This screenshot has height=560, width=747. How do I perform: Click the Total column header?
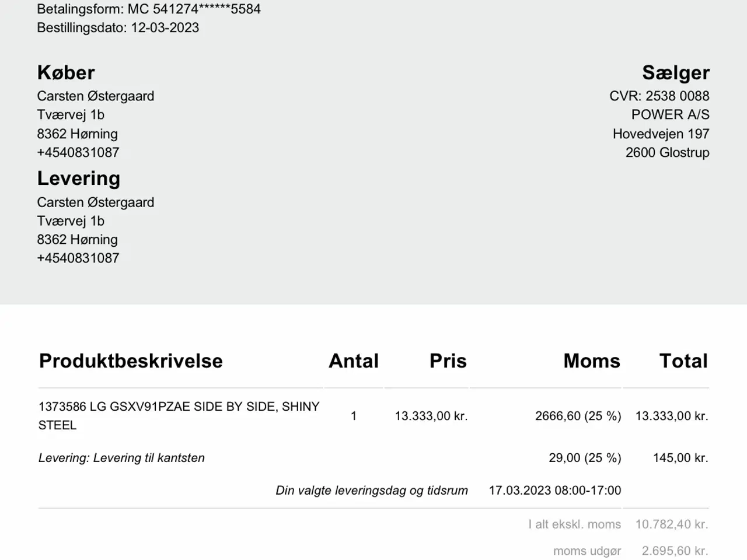pos(683,361)
